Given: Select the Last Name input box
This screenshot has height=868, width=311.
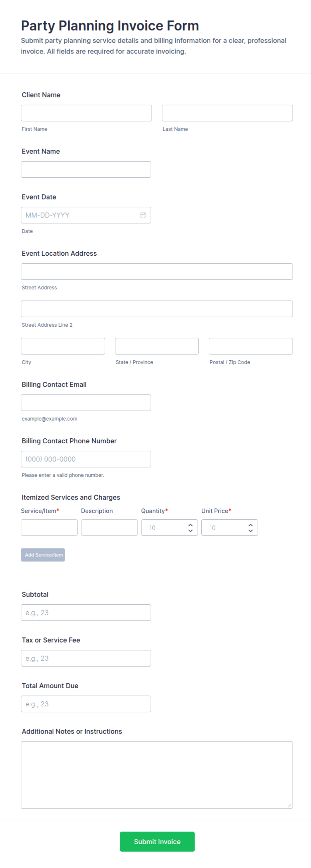Looking at the screenshot, I should [x=227, y=113].
